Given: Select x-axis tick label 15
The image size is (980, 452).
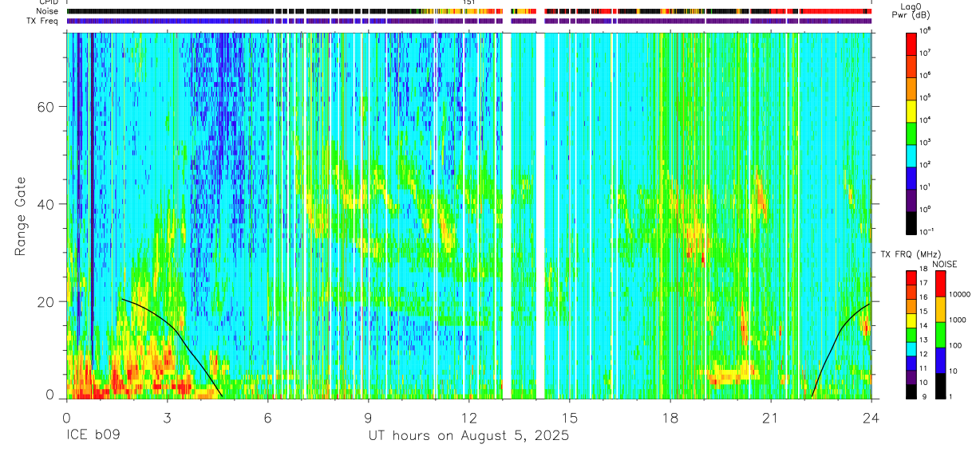Looking at the screenshot, I should [570, 416].
